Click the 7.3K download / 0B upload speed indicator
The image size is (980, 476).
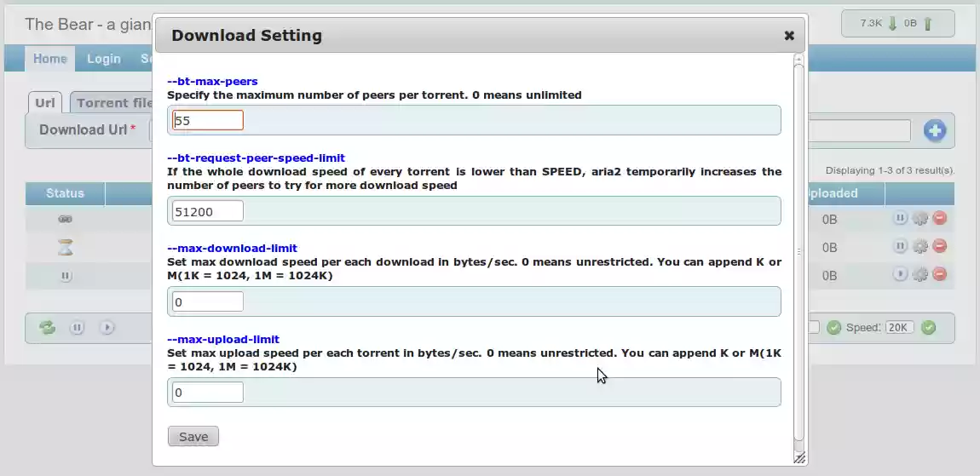pos(897,24)
